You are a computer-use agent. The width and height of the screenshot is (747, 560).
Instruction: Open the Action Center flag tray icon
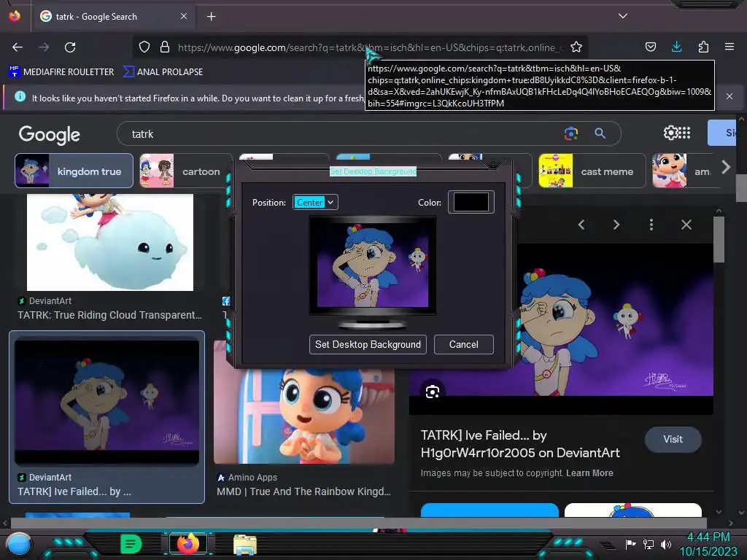click(x=630, y=544)
